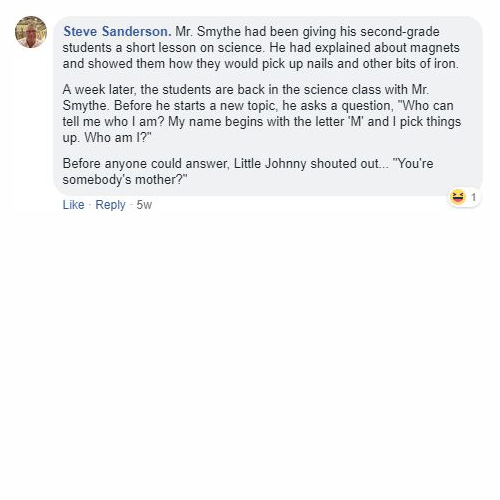Click 'Who am I?' in the comment

118,137
